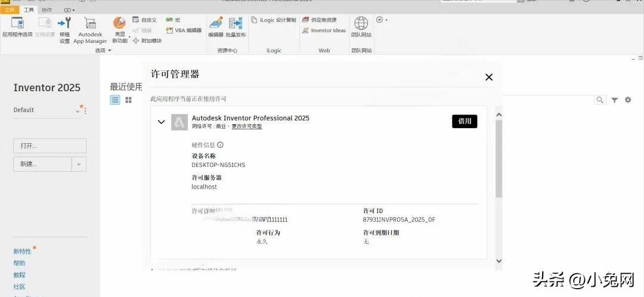Click the license manager vertical scrollbar thumb
The height and width of the screenshot is (297, 644).
pyautogui.click(x=499, y=159)
